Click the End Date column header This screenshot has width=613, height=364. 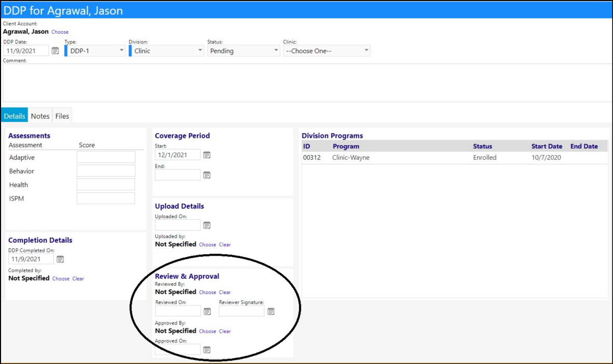coord(584,146)
